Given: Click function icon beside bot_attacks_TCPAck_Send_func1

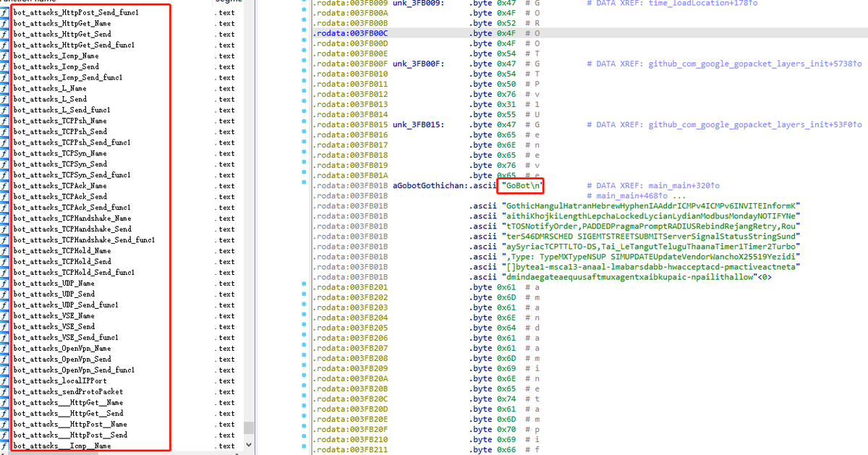Looking at the screenshot, I should coord(5,208).
